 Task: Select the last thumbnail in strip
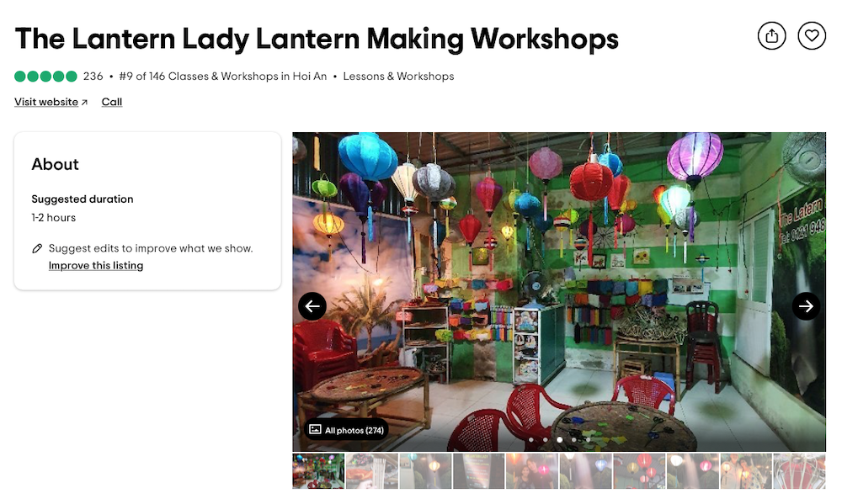tap(799, 470)
